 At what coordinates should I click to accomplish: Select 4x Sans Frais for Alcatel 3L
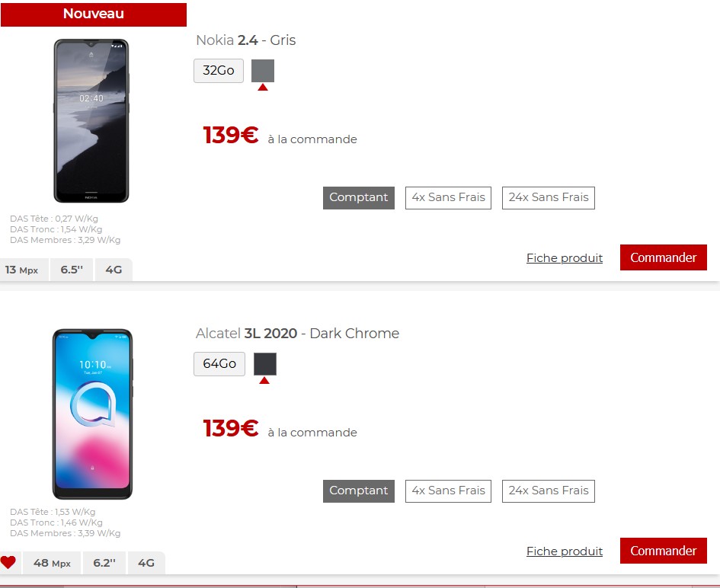pos(448,491)
